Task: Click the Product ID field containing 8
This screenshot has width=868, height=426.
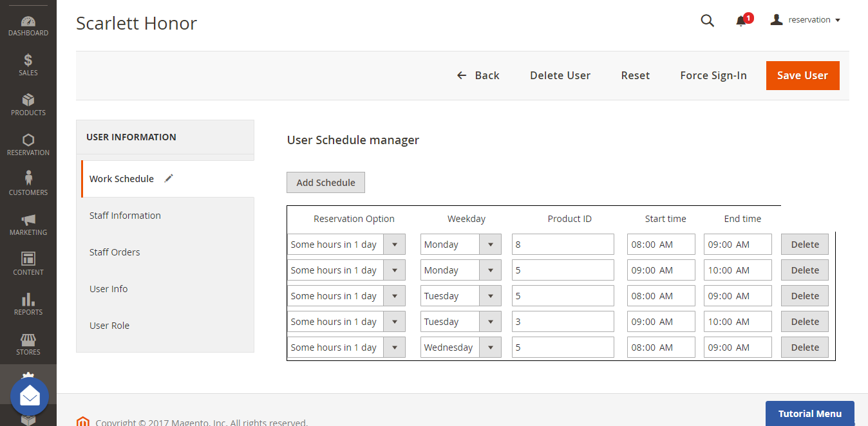Action: 563,245
